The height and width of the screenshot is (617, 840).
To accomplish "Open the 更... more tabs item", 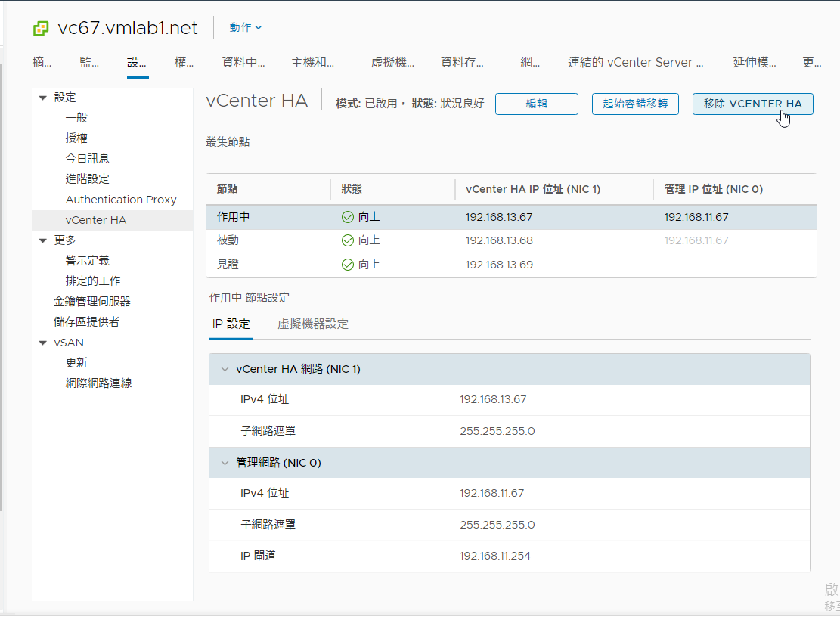I will (811, 63).
